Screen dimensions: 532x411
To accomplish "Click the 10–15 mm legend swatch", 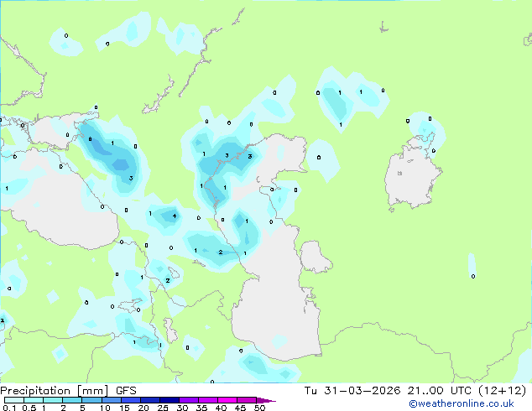I will [111, 400].
